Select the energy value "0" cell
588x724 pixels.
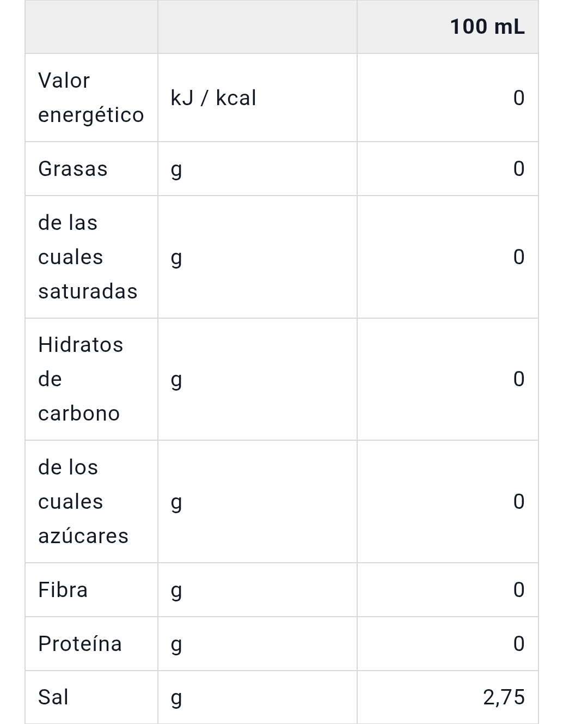518,98
